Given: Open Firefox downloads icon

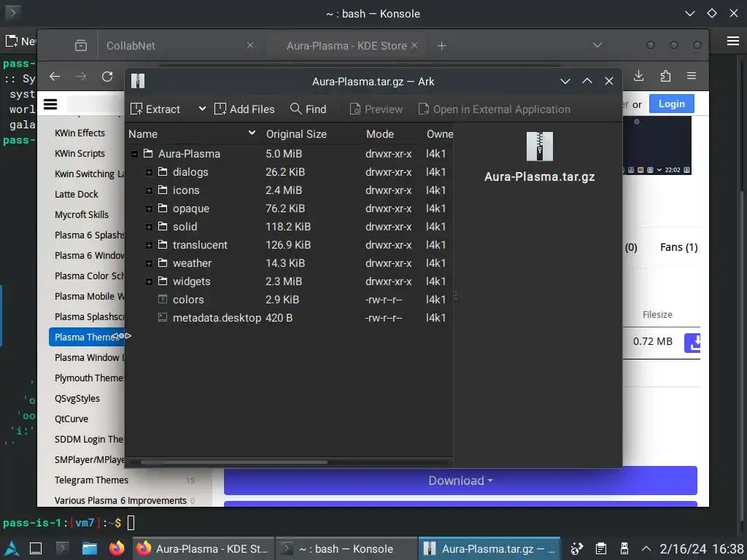Looking at the screenshot, I should tap(639, 76).
